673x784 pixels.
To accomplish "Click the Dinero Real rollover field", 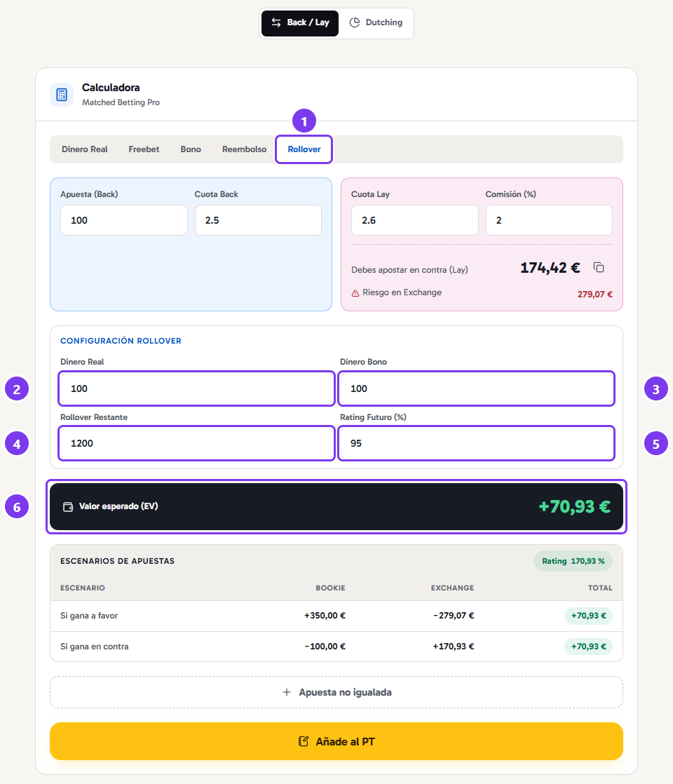I will click(x=196, y=388).
